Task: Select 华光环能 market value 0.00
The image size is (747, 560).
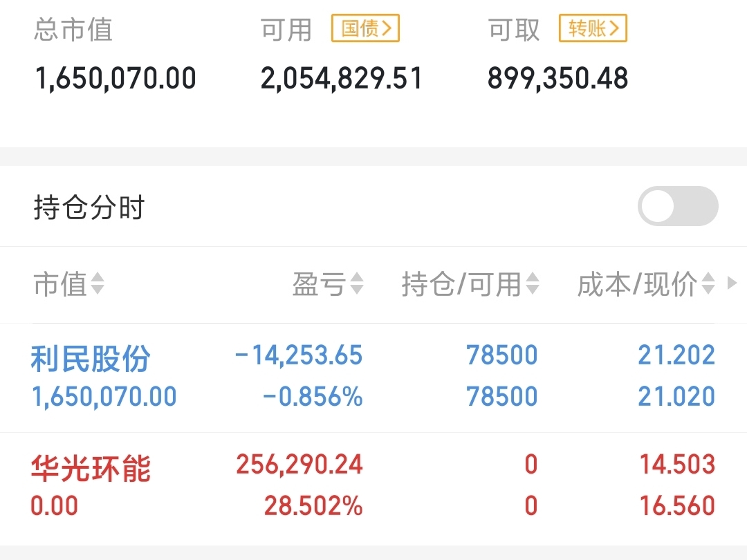Action: click(55, 505)
